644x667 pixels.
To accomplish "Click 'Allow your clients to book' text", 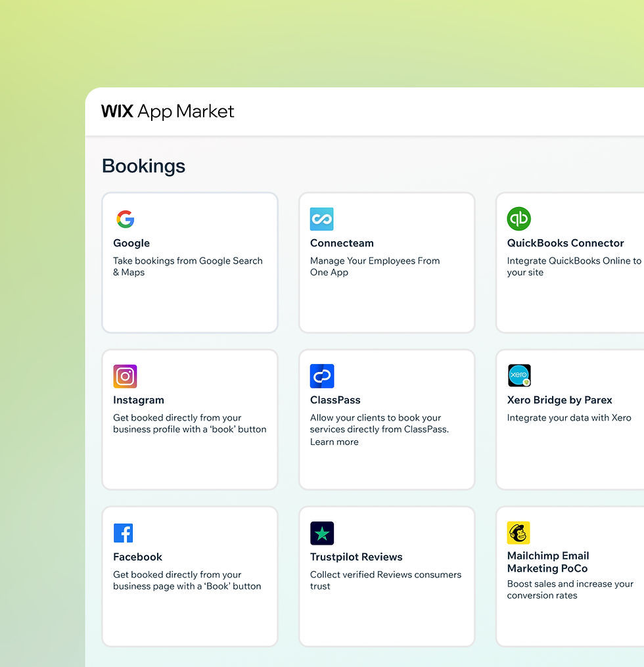I will (379, 423).
